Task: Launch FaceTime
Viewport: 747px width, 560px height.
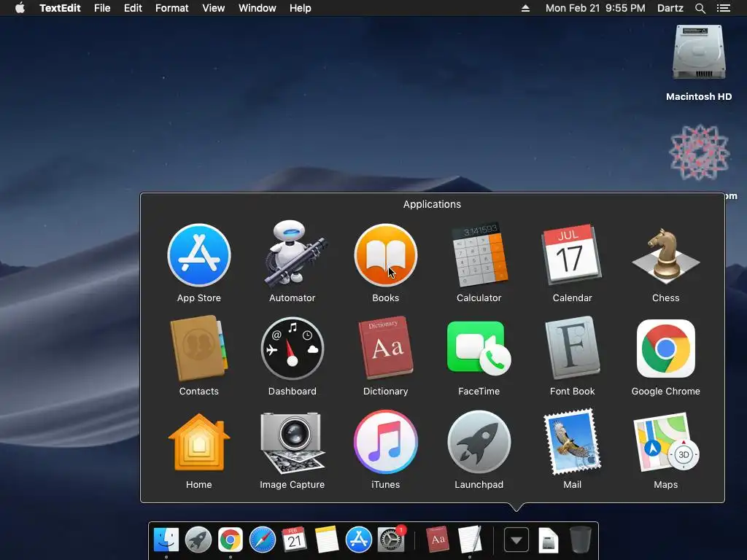Action: pyautogui.click(x=479, y=349)
